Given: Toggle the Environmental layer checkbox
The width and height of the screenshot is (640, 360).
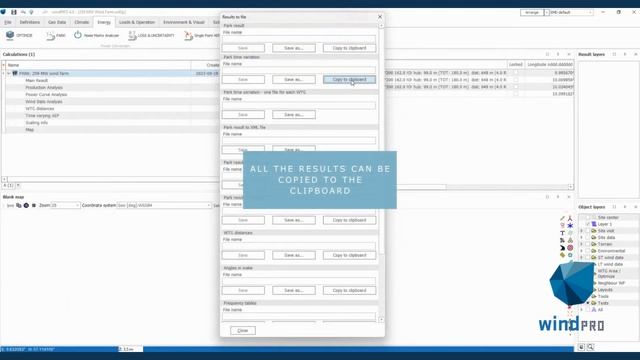Looking at the screenshot, I should pos(588,251).
